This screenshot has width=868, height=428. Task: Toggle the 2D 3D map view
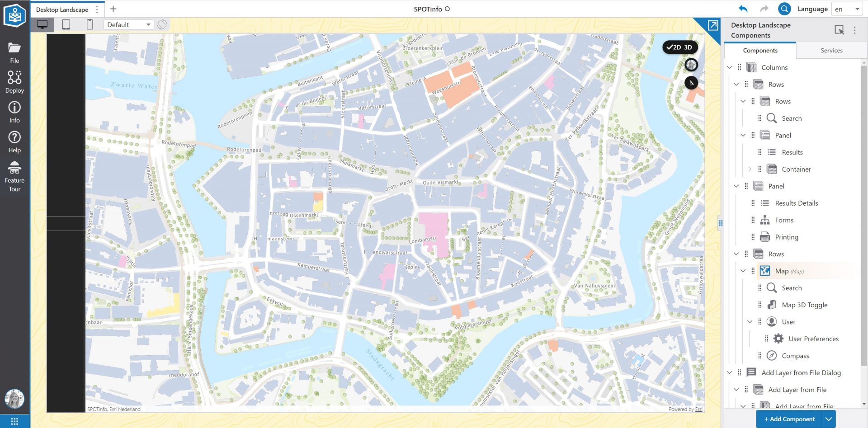click(x=679, y=47)
